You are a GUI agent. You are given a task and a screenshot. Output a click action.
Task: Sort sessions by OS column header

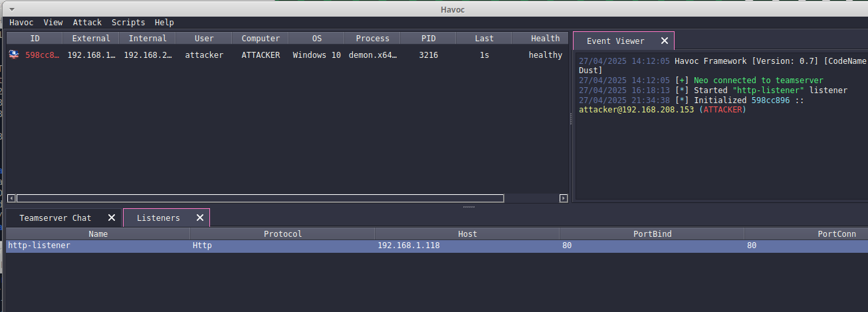[x=316, y=38]
